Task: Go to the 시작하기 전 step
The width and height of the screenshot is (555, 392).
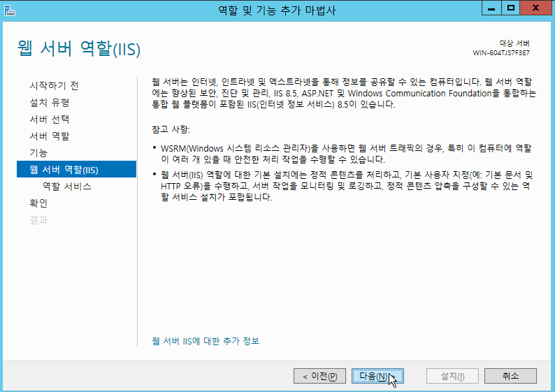Action: coord(54,86)
